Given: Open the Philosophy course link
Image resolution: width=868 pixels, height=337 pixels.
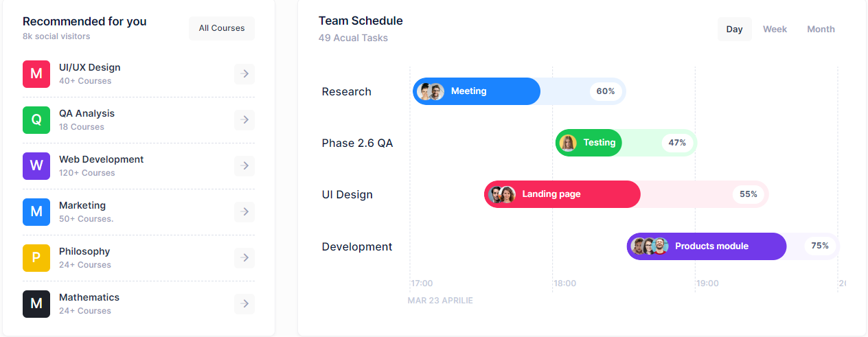Looking at the screenshot, I should pyautogui.click(x=84, y=251).
